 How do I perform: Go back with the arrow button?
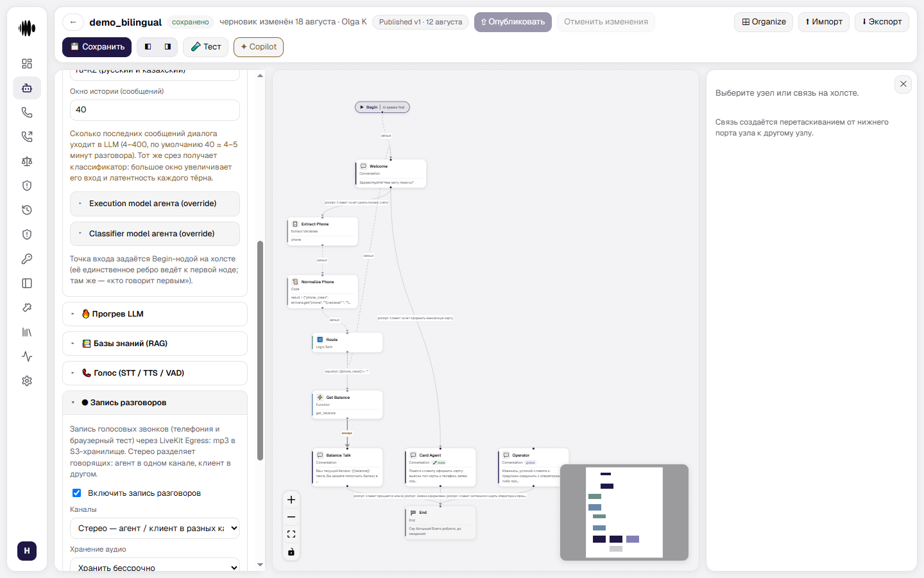73,22
